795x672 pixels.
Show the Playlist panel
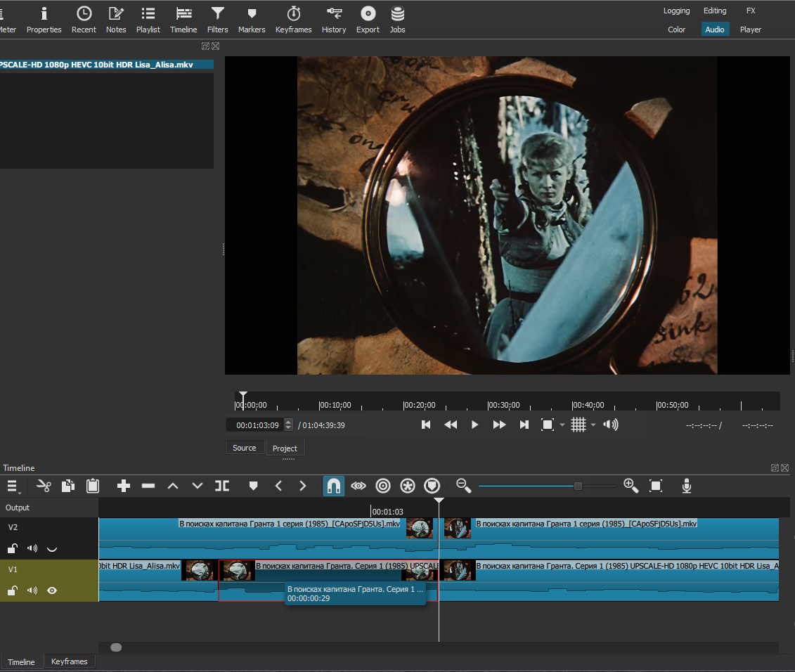[x=148, y=20]
